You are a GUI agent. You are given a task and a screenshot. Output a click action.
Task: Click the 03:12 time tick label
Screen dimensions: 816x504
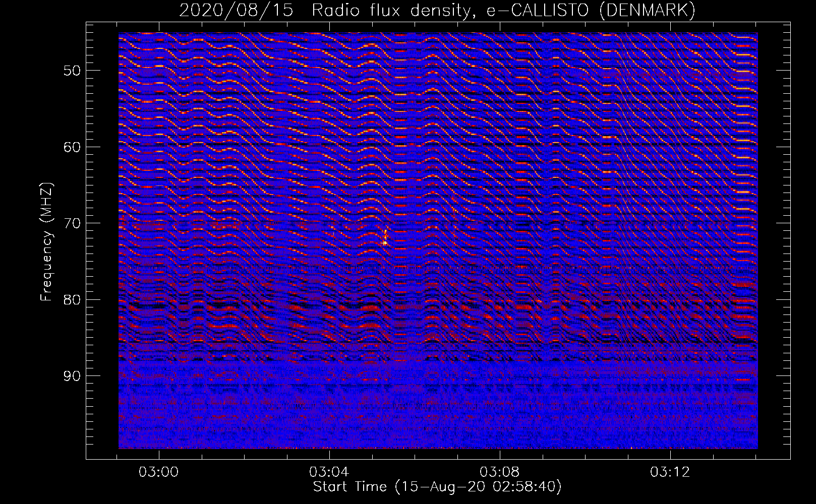670,472
